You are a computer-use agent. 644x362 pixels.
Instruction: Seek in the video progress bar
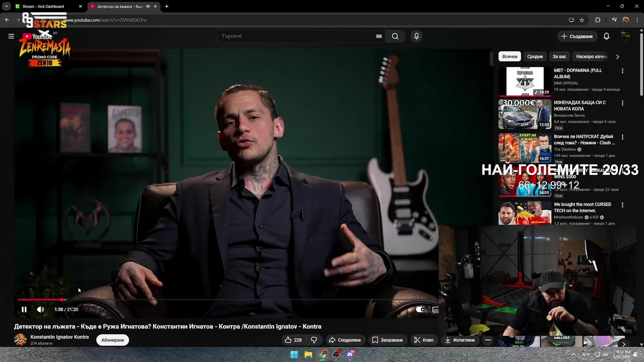[x=229, y=300]
